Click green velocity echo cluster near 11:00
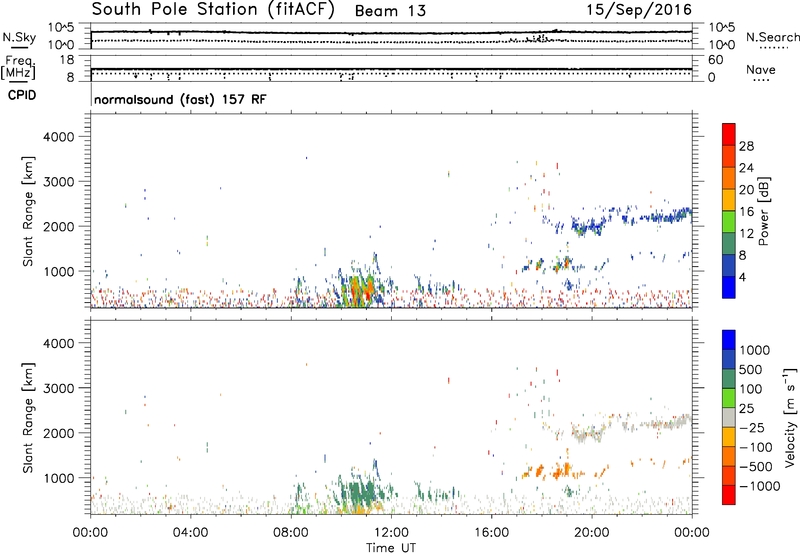Screen dimensions: 800x554 point(360,491)
